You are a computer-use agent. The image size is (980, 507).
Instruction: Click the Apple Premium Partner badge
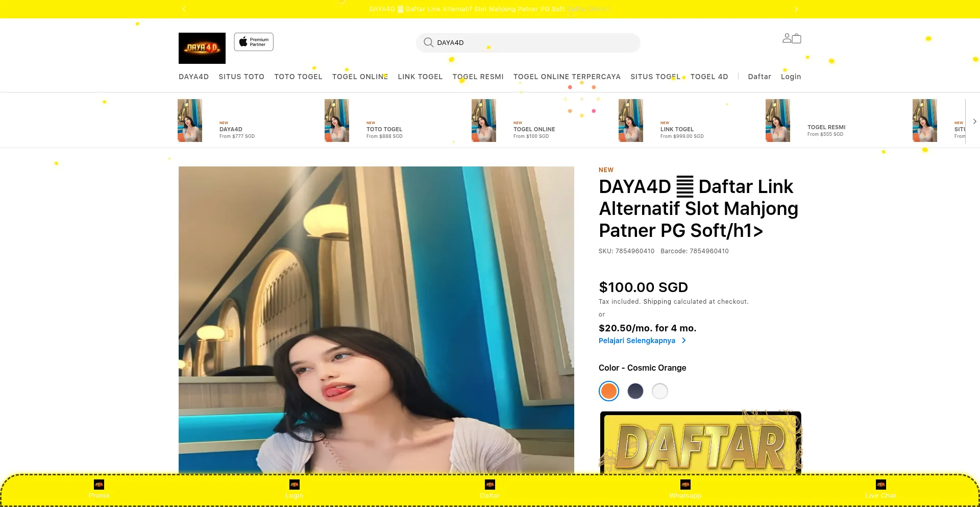254,42
